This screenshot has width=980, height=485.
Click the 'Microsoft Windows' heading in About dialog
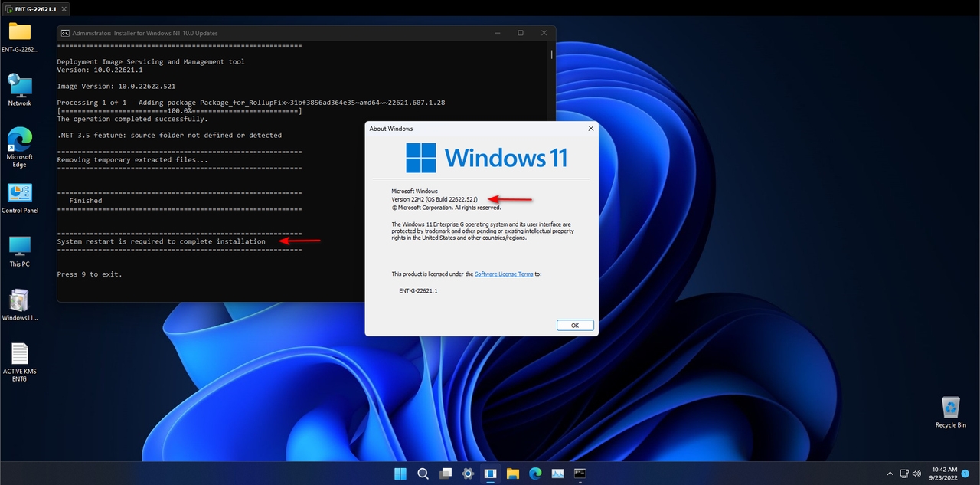(414, 191)
